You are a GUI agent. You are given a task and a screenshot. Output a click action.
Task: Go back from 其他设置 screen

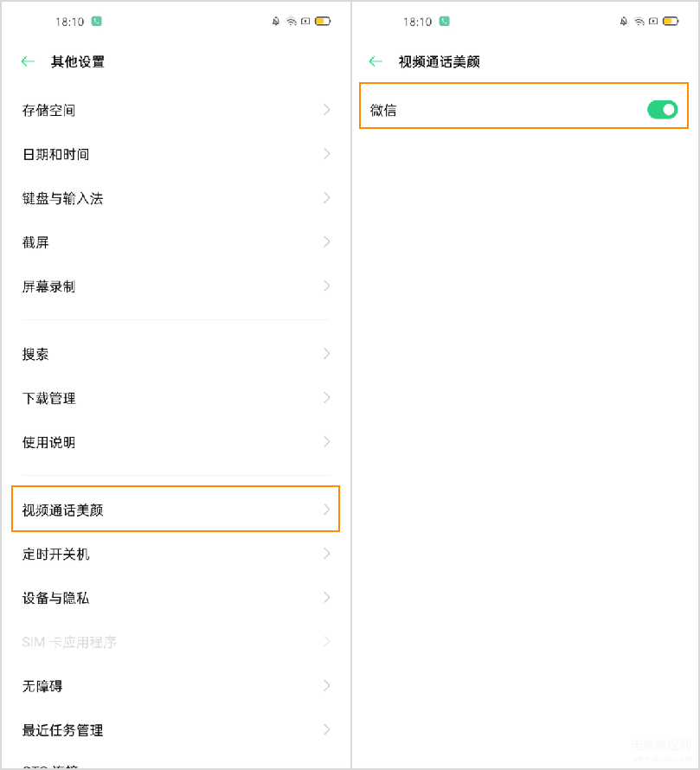tap(28, 61)
